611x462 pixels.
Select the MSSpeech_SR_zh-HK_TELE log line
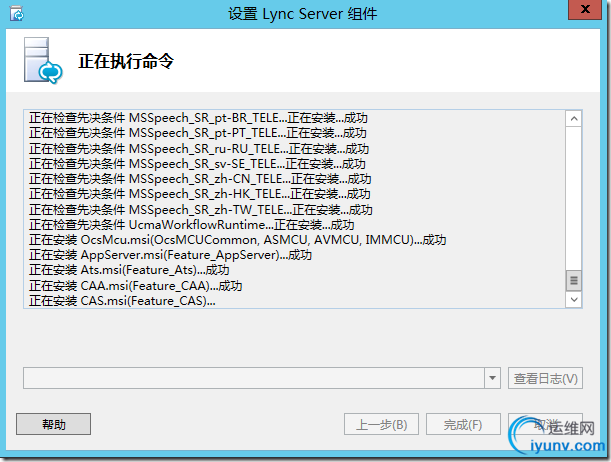coord(200,194)
